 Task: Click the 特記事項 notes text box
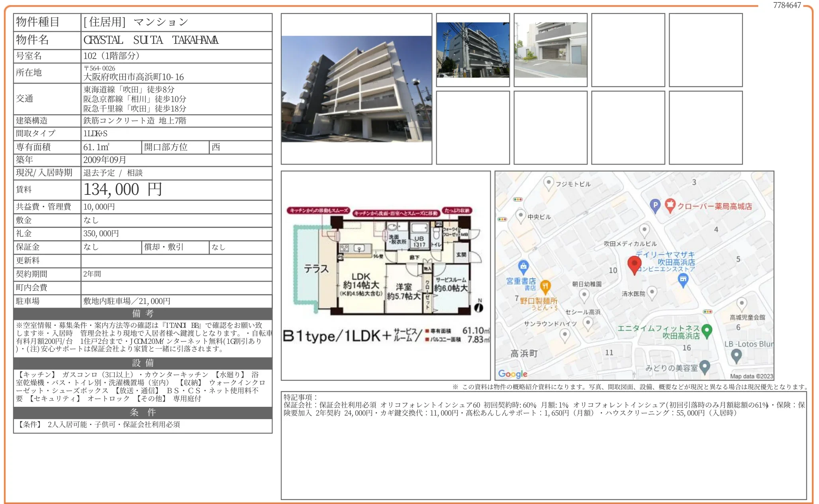click(x=543, y=445)
